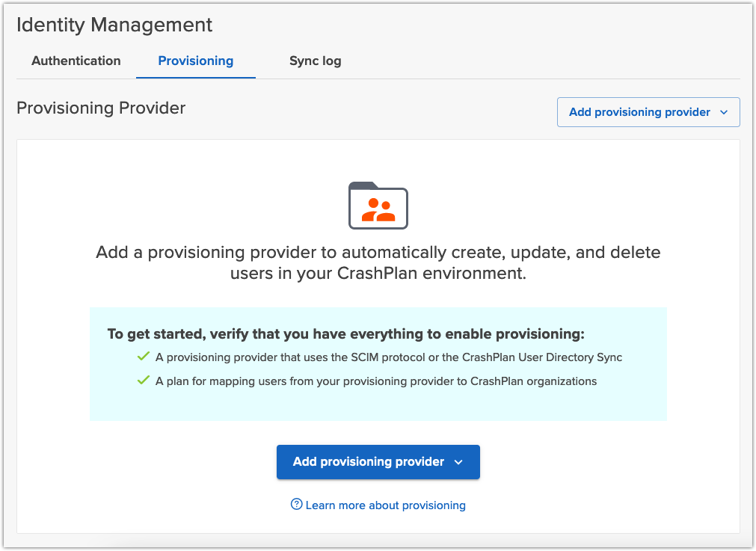Click the 'To get started' bold heading
756x551 pixels.
(345, 334)
